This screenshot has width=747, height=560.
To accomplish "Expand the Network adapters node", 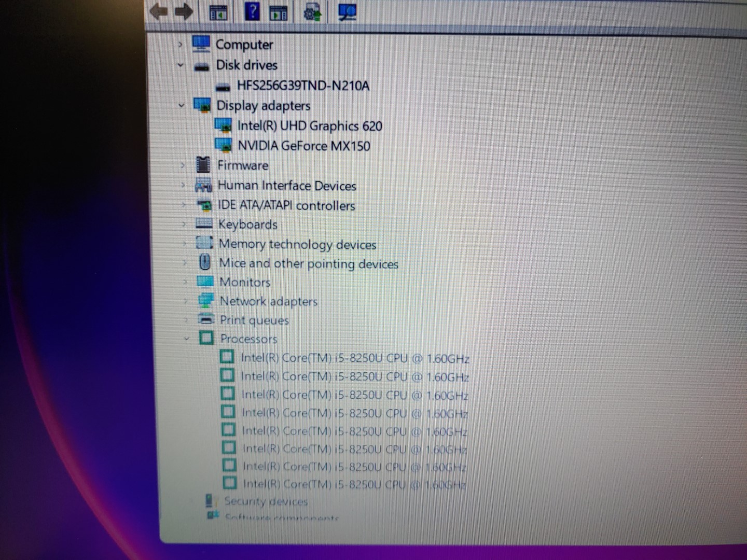I will [186, 301].
